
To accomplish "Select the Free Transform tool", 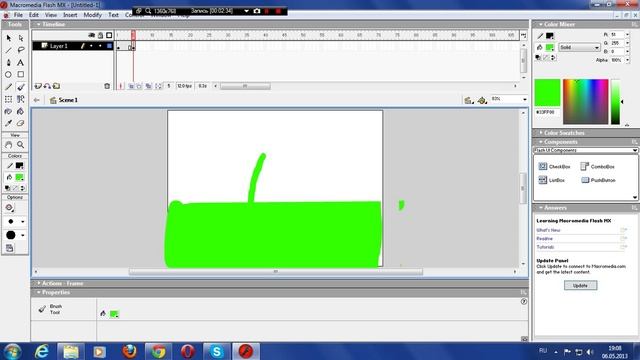I will tap(9, 99).
